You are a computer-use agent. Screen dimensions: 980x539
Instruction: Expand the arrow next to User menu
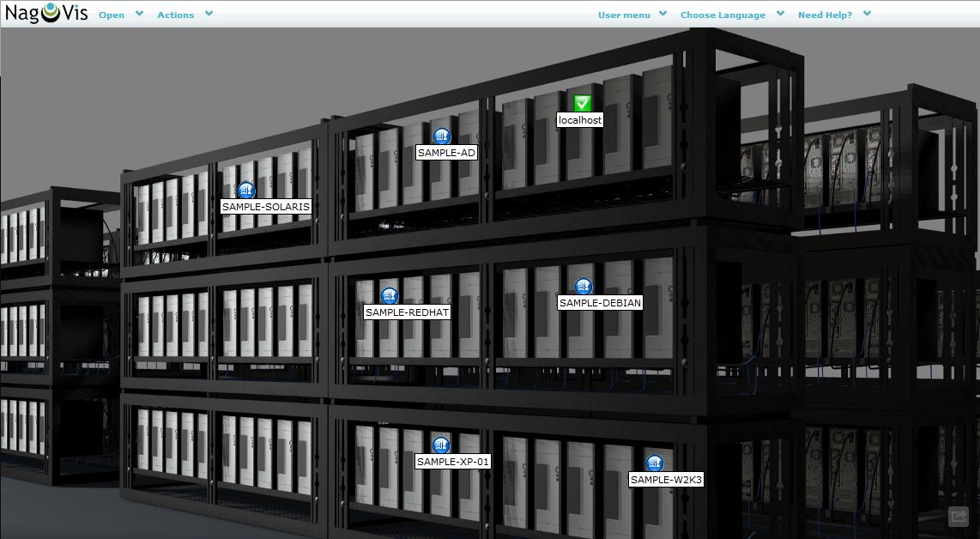coord(663,13)
